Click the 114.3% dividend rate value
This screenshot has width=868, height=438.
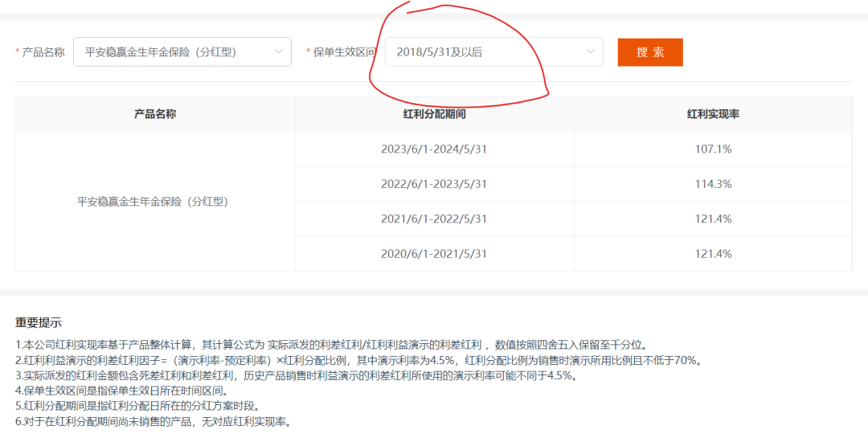[x=713, y=184]
